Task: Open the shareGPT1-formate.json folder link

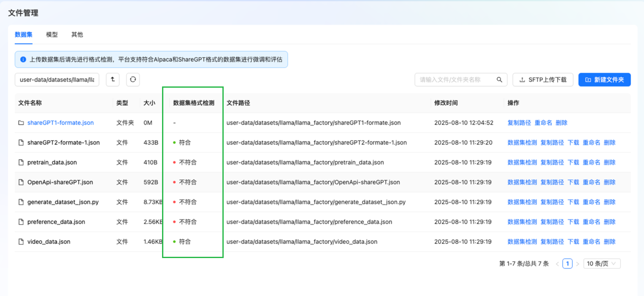Action: click(x=60, y=123)
